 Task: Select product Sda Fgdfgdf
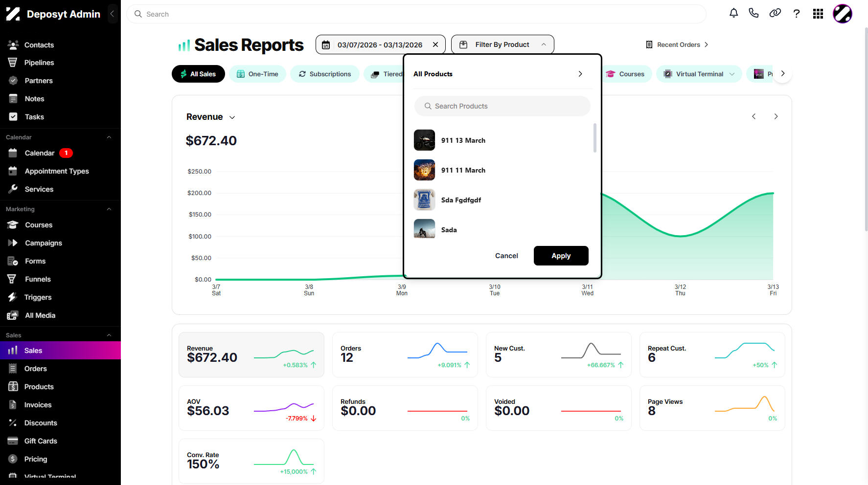pos(503,200)
